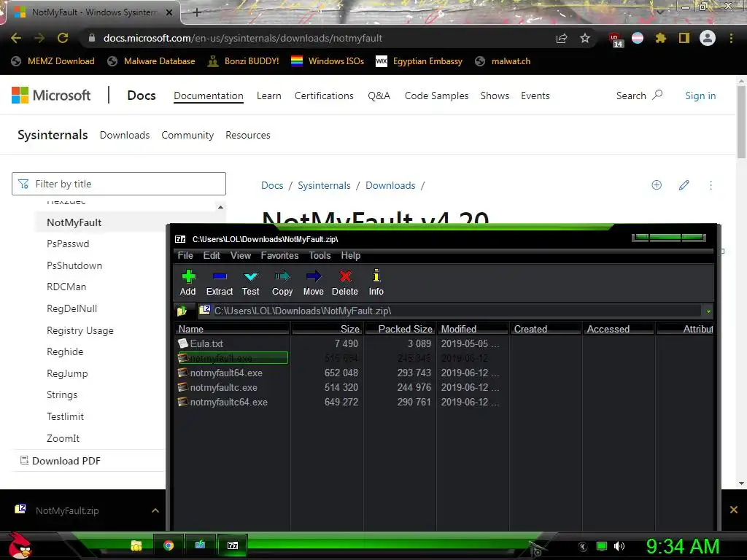Go back in Chrome browser

(x=16, y=38)
